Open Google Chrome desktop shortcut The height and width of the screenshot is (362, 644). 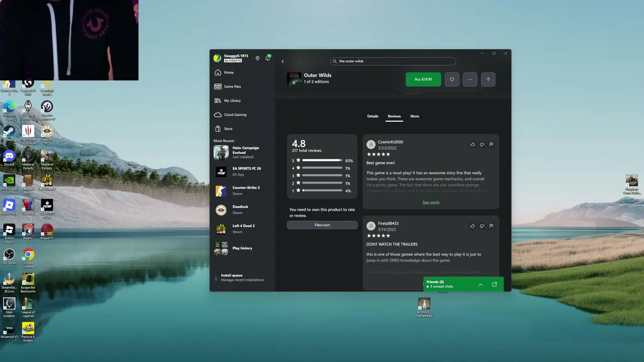click(x=28, y=256)
